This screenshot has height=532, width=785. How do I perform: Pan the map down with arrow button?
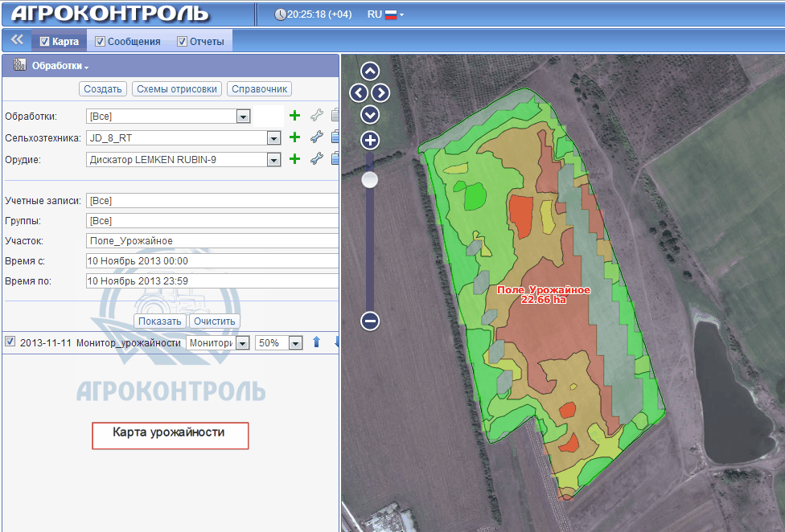pyautogui.click(x=370, y=114)
